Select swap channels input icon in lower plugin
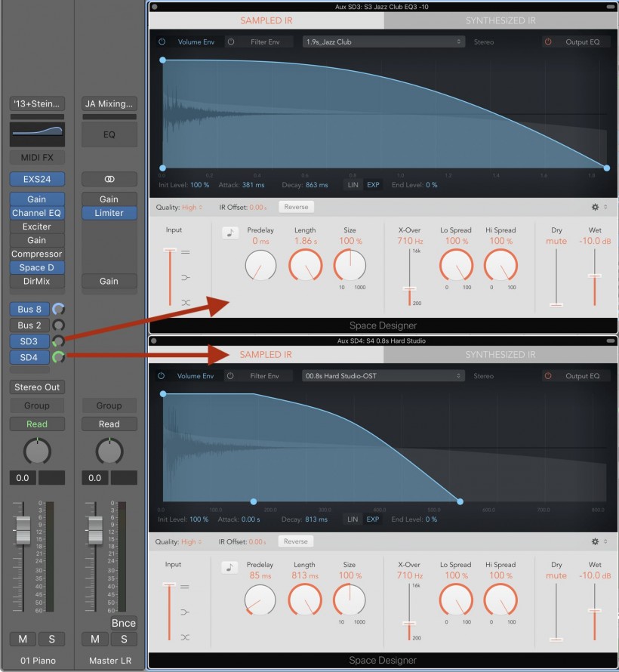619x672 pixels. click(186, 637)
